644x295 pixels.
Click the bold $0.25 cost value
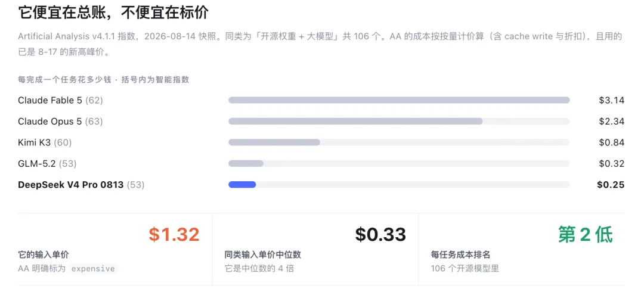[x=611, y=185]
